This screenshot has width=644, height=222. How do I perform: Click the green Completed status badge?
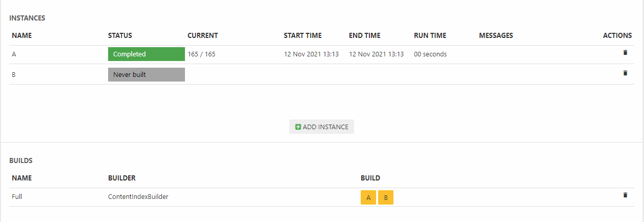tap(146, 54)
